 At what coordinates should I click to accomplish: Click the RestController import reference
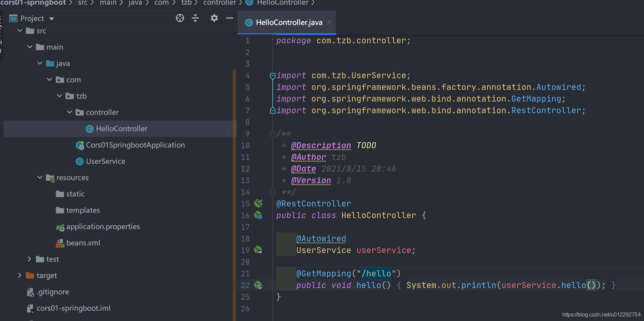pos(546,111)
